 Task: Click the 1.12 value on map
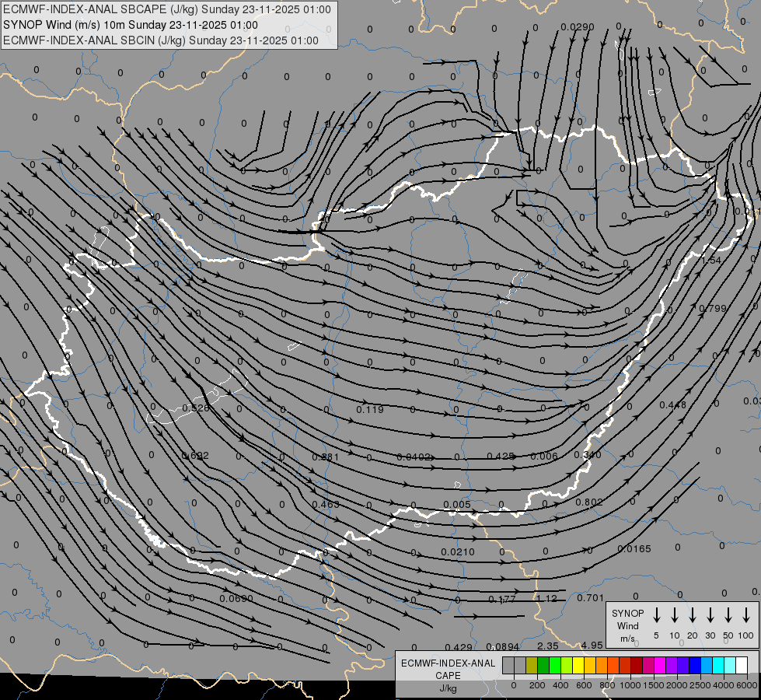[x=547, y=598]
